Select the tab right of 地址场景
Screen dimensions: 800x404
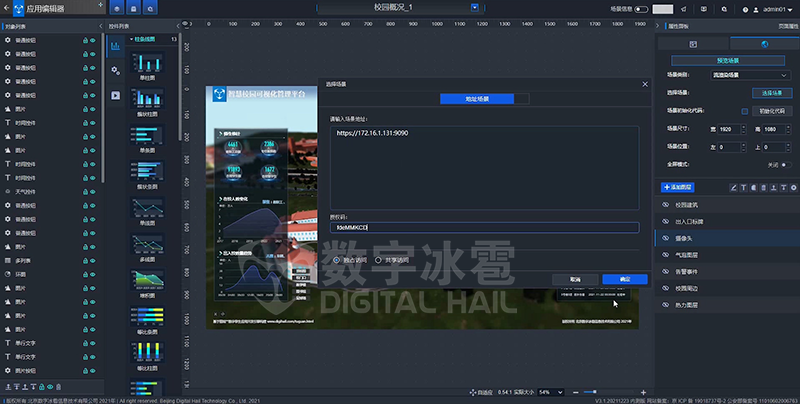521,99
